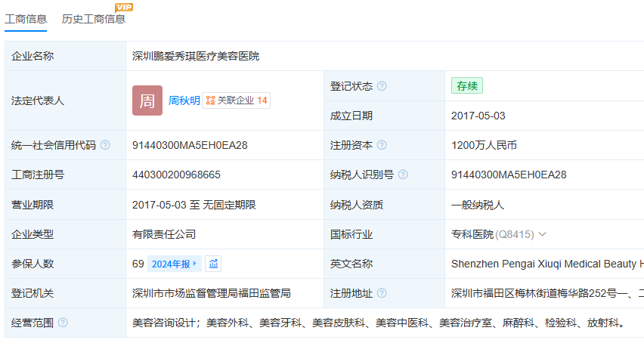Click the help icon beside 注册资本
Image resolution: width=644 pixels, height=343 pixels.
(x=382, y=145)
